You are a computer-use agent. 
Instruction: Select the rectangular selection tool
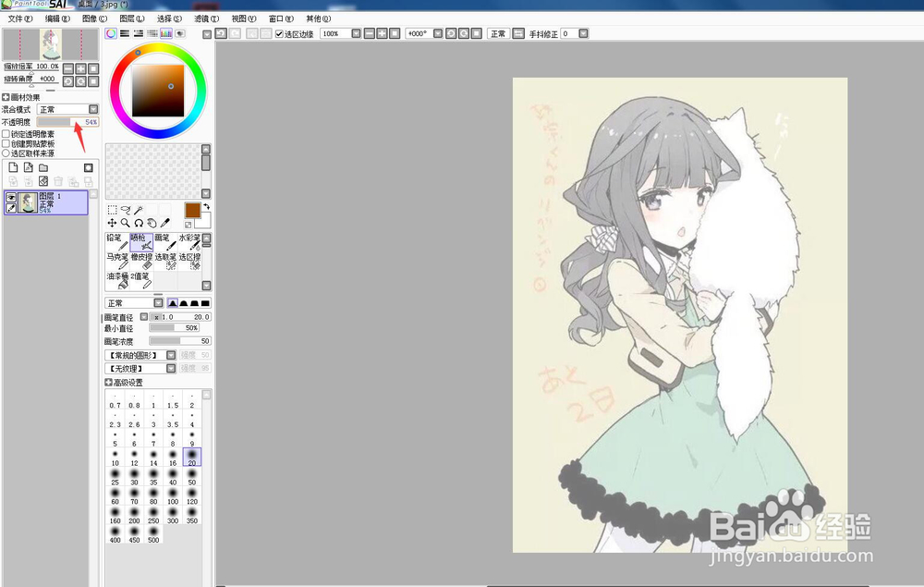(112, 210)
